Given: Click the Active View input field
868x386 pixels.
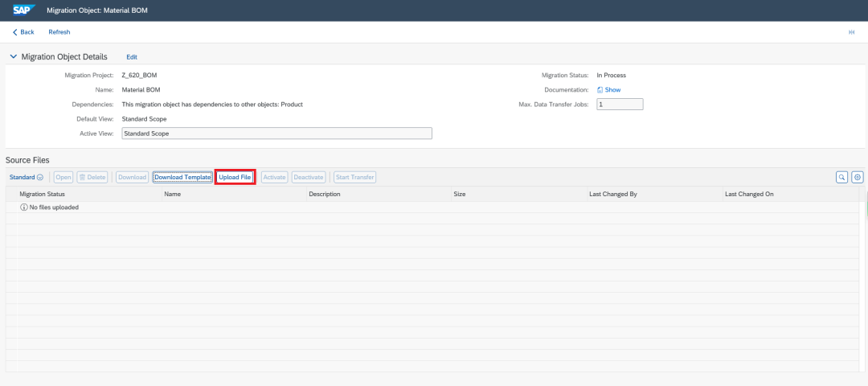Looking at the screenshot, I should 276,133.
